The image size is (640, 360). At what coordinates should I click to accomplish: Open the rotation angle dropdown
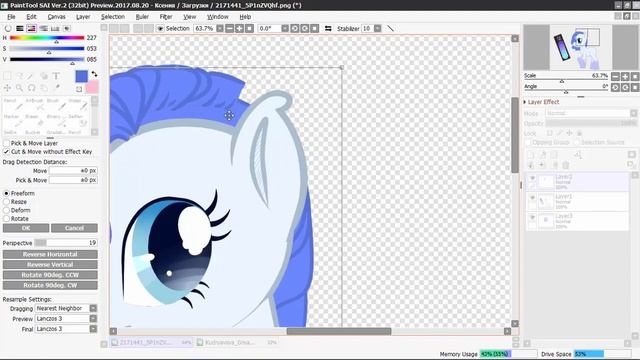point(285,28)
